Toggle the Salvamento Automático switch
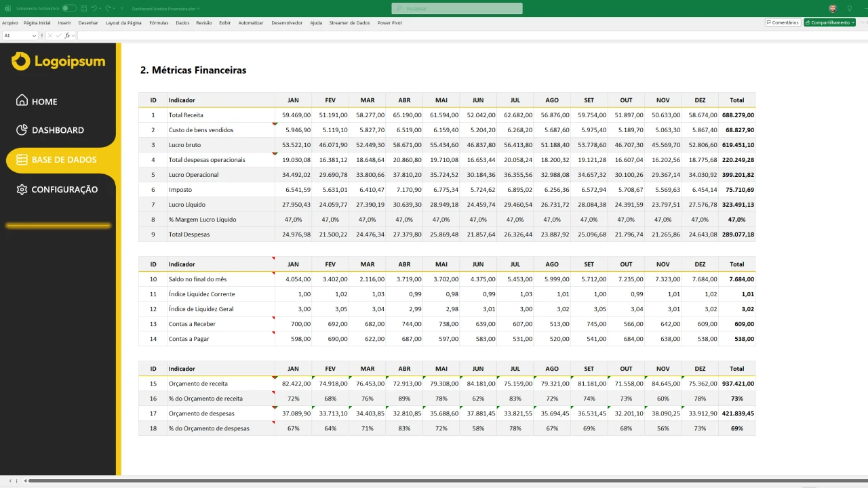The image size is (868, 488). (69, 8)
